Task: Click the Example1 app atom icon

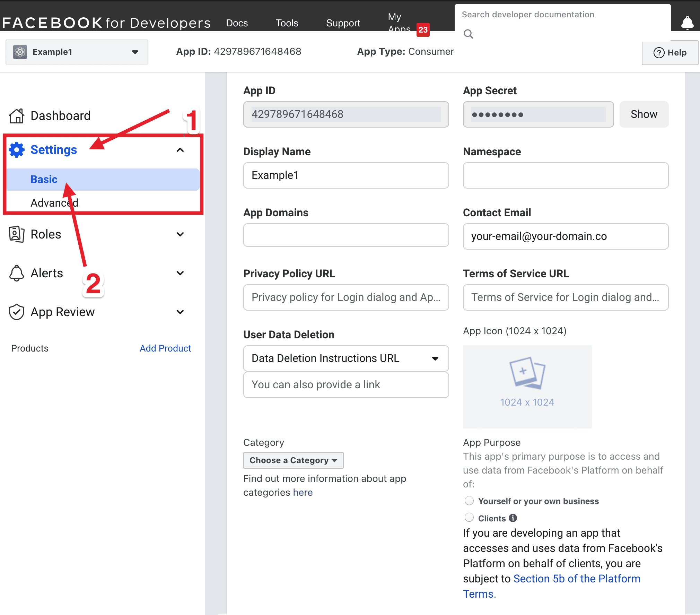Action: 20,52
